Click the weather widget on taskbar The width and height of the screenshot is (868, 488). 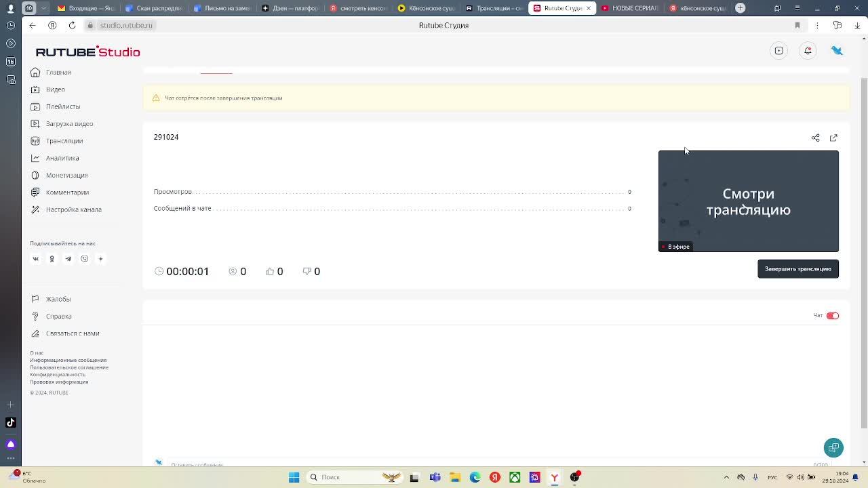(26, 477)
